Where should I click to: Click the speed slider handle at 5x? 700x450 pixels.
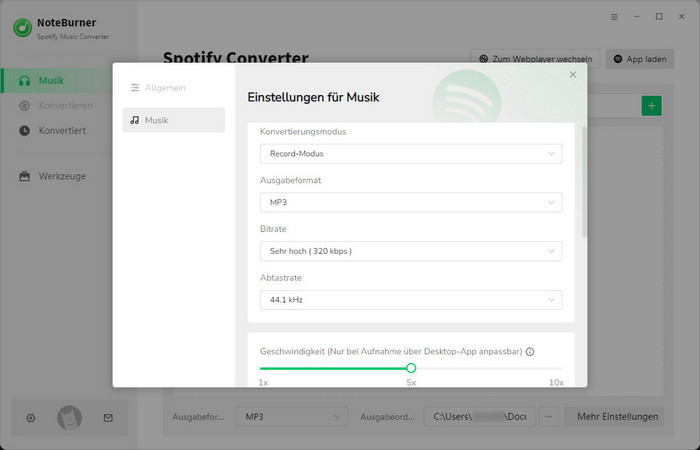(411, 368)
